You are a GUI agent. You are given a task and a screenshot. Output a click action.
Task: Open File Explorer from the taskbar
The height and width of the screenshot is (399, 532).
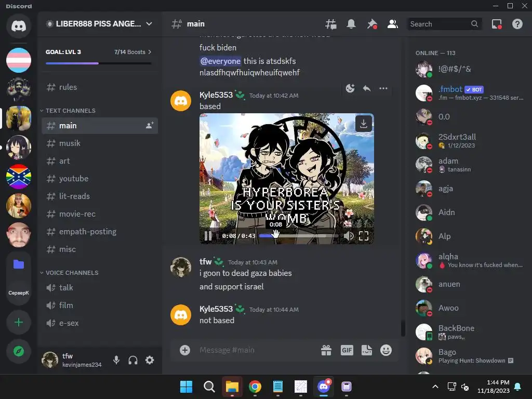(232, 387)
